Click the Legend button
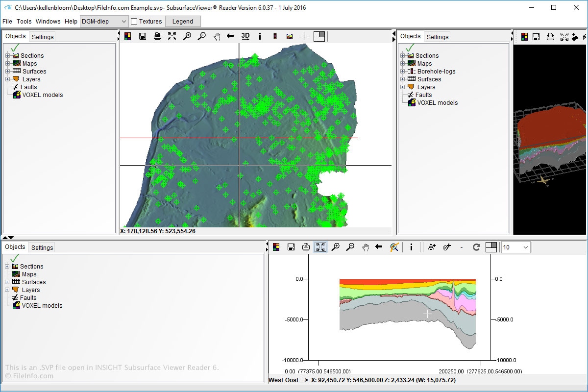This screenshot has width=588, height=392. coord(183,21)
